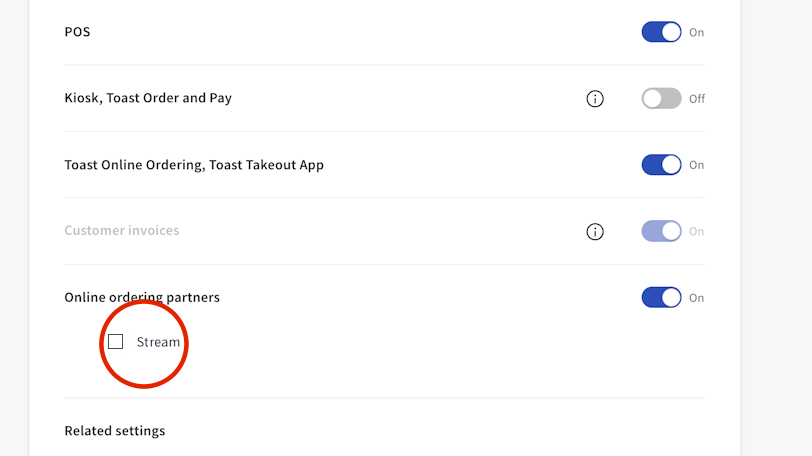Turn off Toast Online Ordering, Toast Takeout App toggle
Image resolution: width=812 pixels, height=456 pixels.
click(x=661, y=165)
